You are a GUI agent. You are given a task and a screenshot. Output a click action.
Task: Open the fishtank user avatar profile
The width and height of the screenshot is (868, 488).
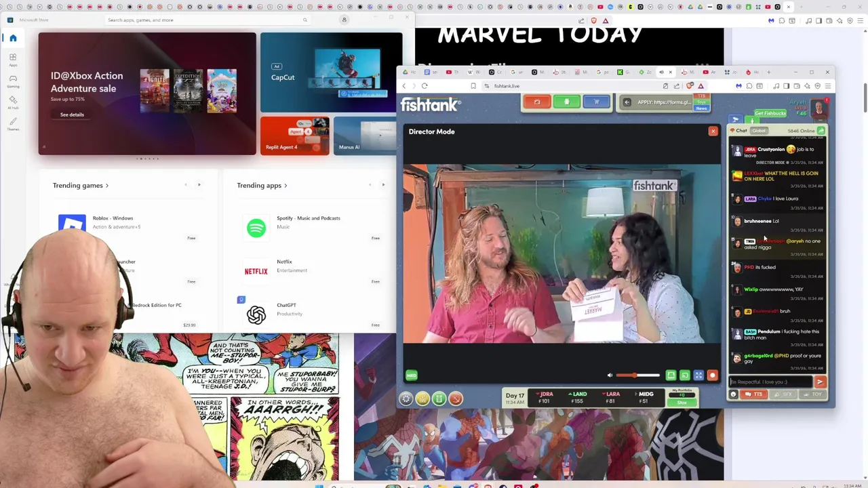coord(818,108)
